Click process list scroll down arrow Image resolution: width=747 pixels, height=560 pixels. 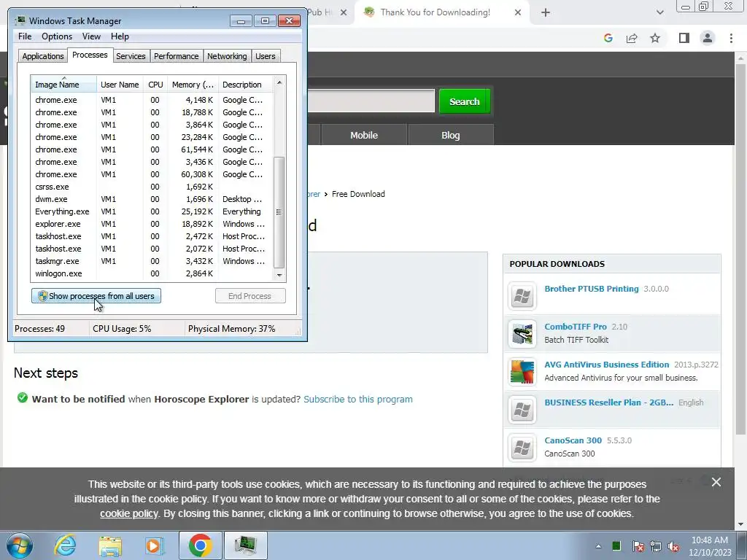tap(279, 275)
